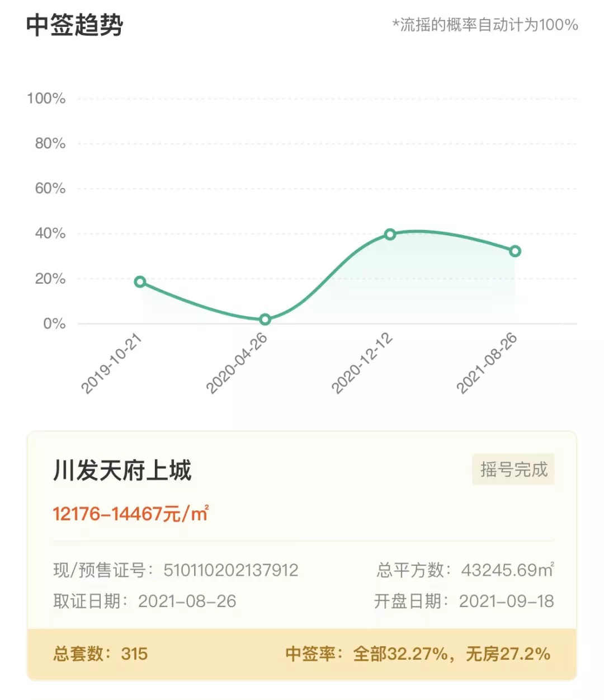Open the 川发天府上城 project title

122,471
